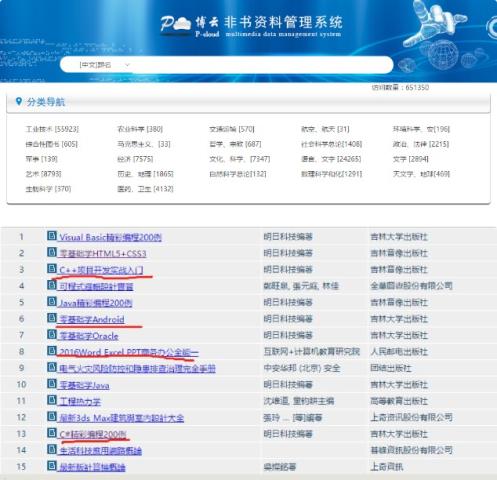Image resolution: width=497 pixels, height=480 pixels.
Task: Open the 交通运输 [570] category
Action: [232, 129]
